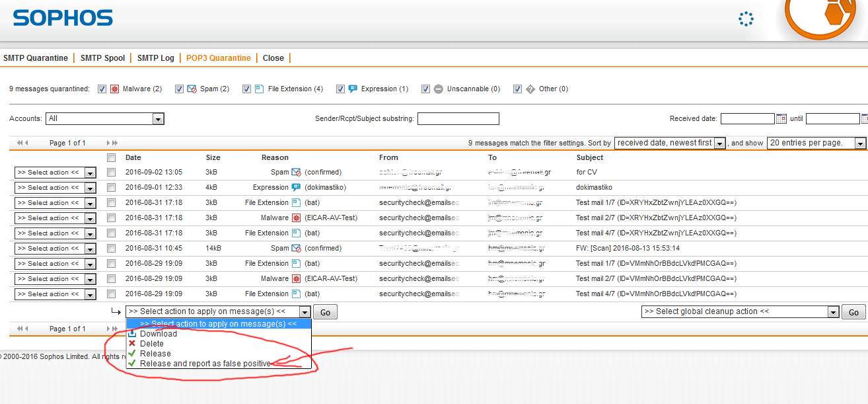This screenshot has width=868, height=404.
Task: Click malware icon in Test mail 2/7 VMmNhOrB row
Action: 296,278
